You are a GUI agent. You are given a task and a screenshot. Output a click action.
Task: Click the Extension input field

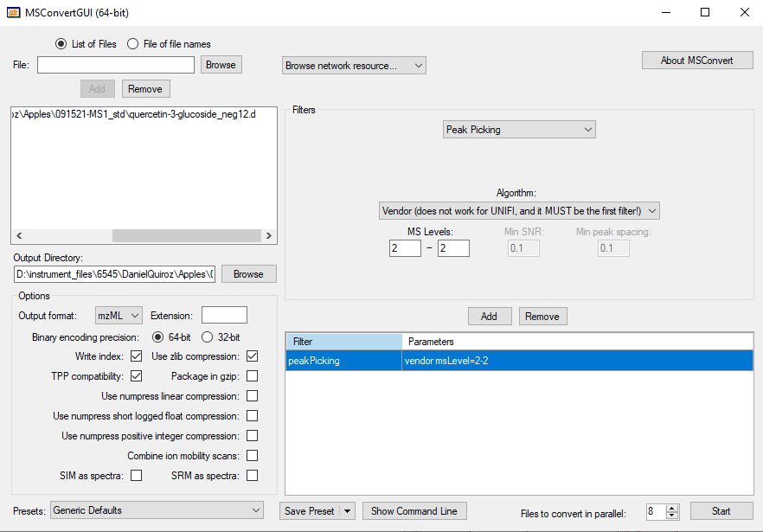(224, 316)
